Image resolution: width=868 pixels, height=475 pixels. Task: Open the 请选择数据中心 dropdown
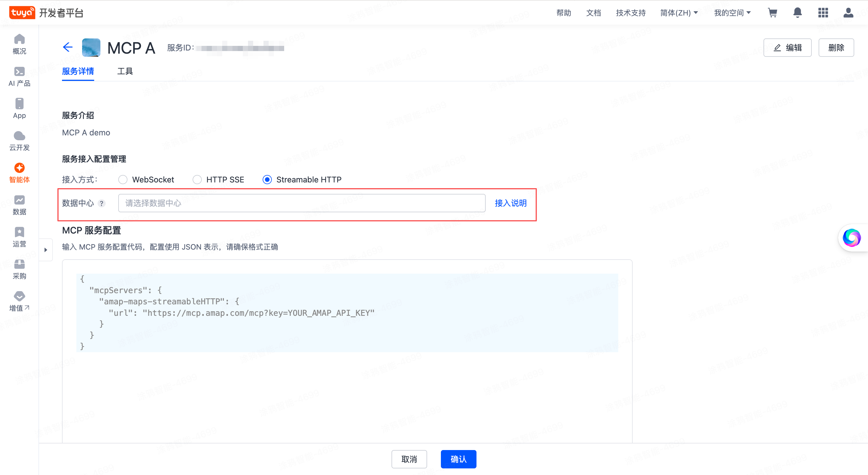pos(302,203)
